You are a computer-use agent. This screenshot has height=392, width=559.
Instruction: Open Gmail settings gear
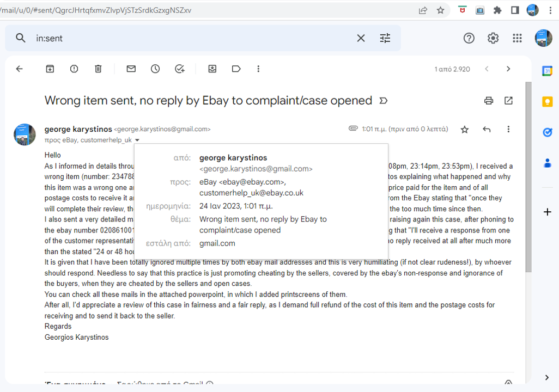click(x=493, y=38)
